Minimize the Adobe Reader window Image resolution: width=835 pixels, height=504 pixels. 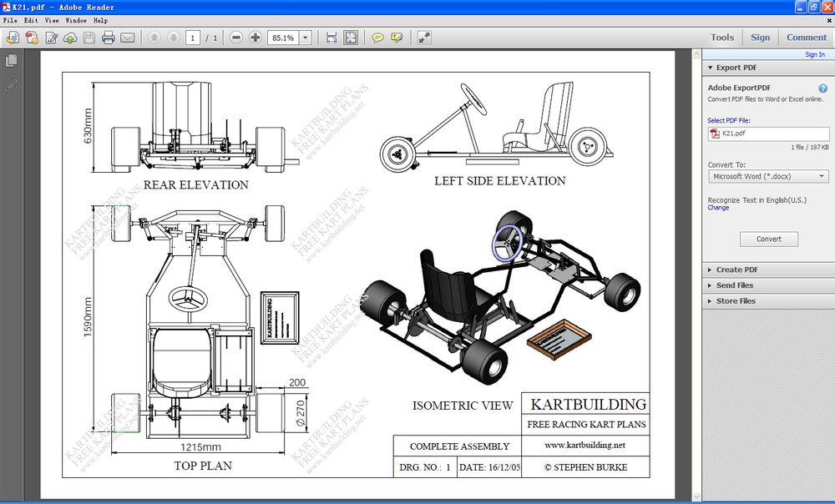[801, 7]
